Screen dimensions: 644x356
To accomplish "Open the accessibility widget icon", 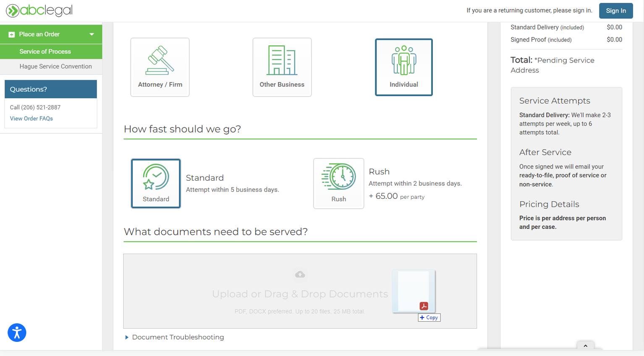I will (17, 333).
